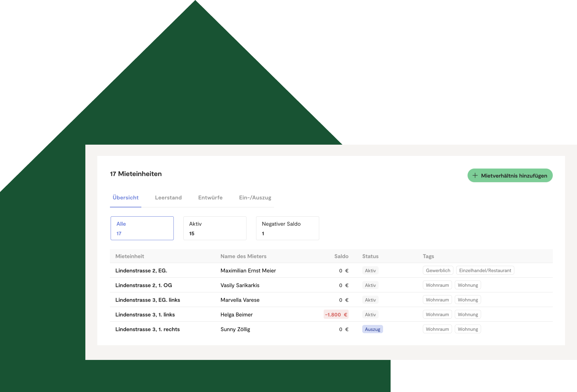
Task: Click the plus icon on Mietverhältnis hinzufügen
Action: (x=475, y=175)
